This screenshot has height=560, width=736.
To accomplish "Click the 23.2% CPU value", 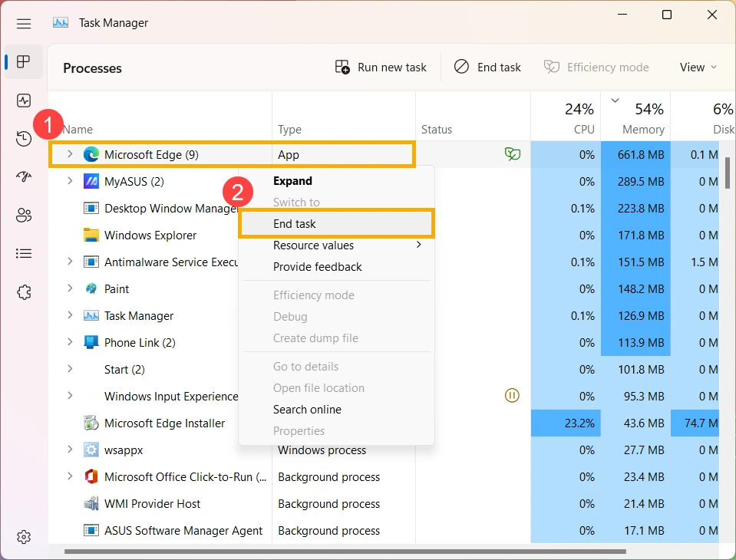I will click(579, 423).
